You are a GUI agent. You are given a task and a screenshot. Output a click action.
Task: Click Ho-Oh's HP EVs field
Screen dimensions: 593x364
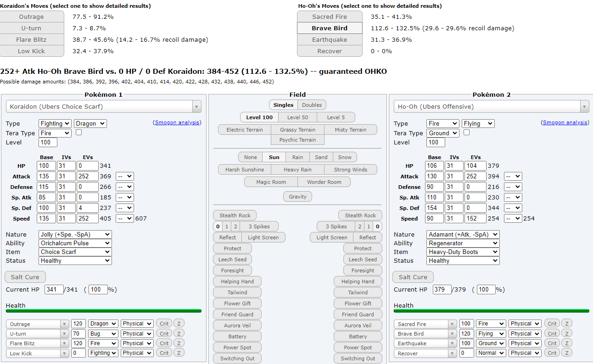[x=476, y=166]
